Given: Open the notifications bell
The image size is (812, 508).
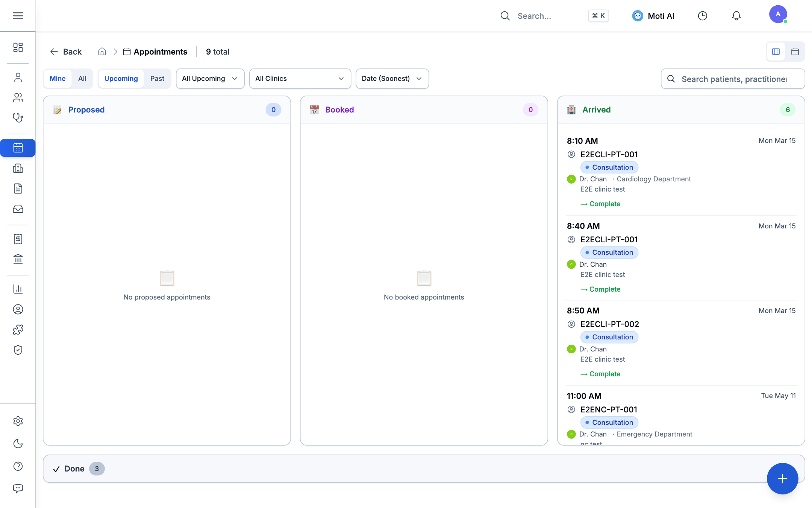Looking at the screenshot, I should point(736,16).
